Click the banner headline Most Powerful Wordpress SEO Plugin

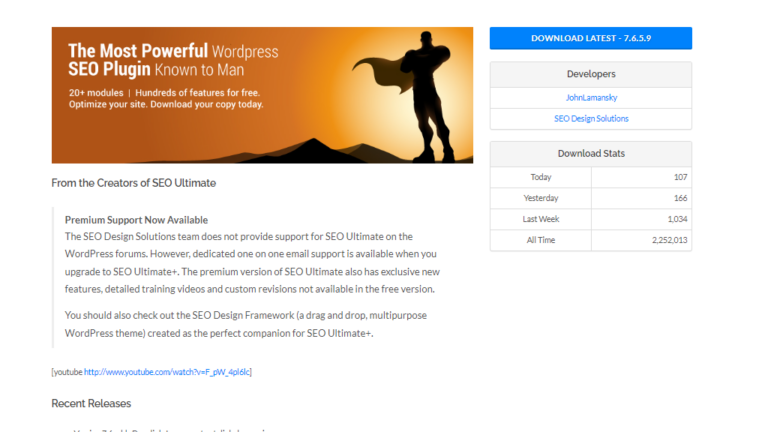coord(172,61)
